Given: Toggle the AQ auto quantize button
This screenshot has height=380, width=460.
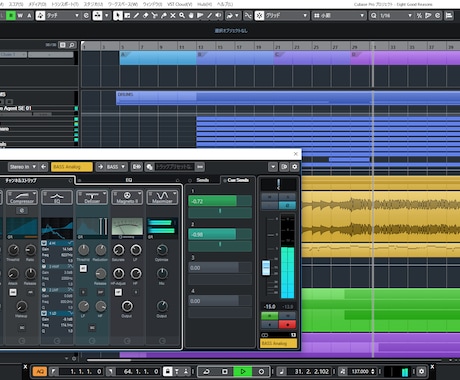Looking at the screenshot, I should pyautogui.click(x=40, y=371).
